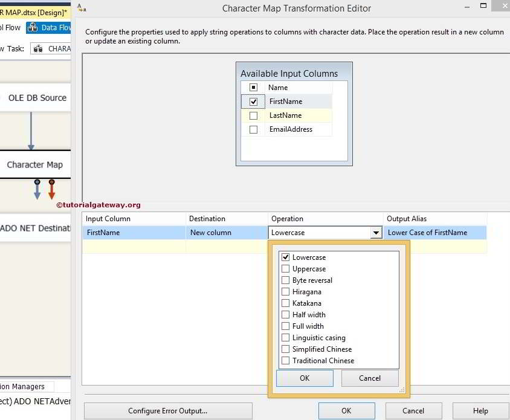This screenshot has height=420, width=510.
Task: Open the Connection Managers tab
Action: [x=22, y=386]
